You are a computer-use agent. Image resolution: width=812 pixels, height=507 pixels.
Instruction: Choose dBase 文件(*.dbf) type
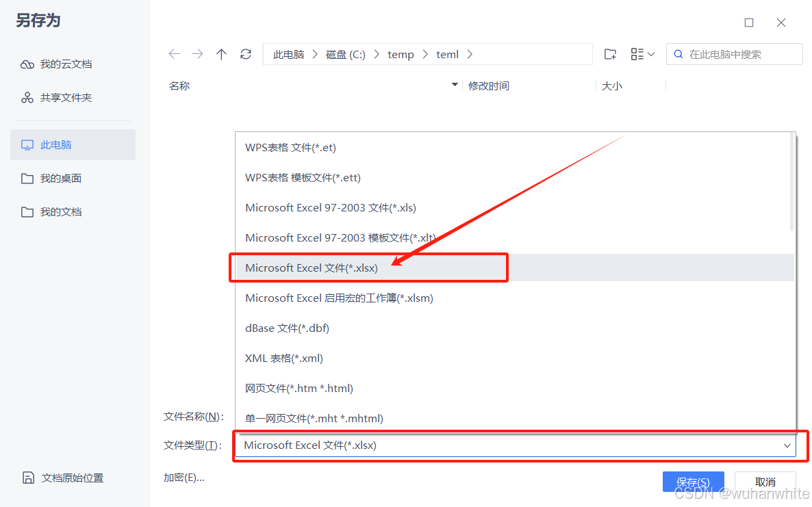click(515, 328)
